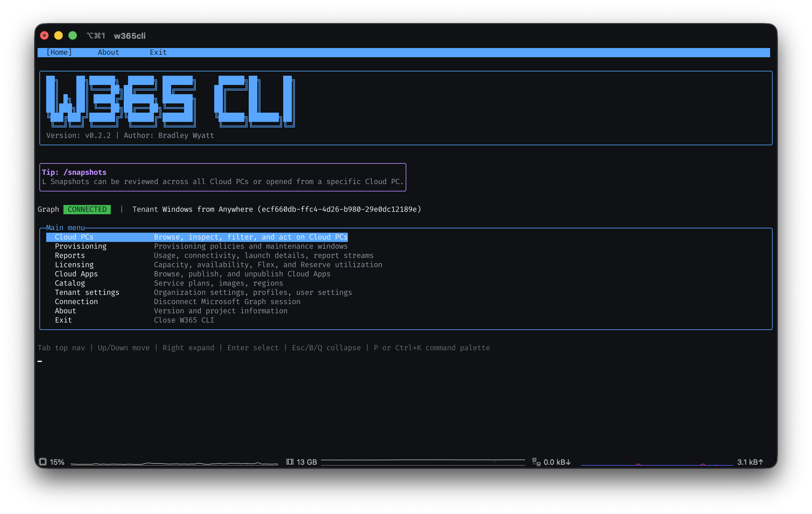Click the ⌥⌘1 shortcut label in title bar
The image size is (812, 514).
tap(96, 36)
